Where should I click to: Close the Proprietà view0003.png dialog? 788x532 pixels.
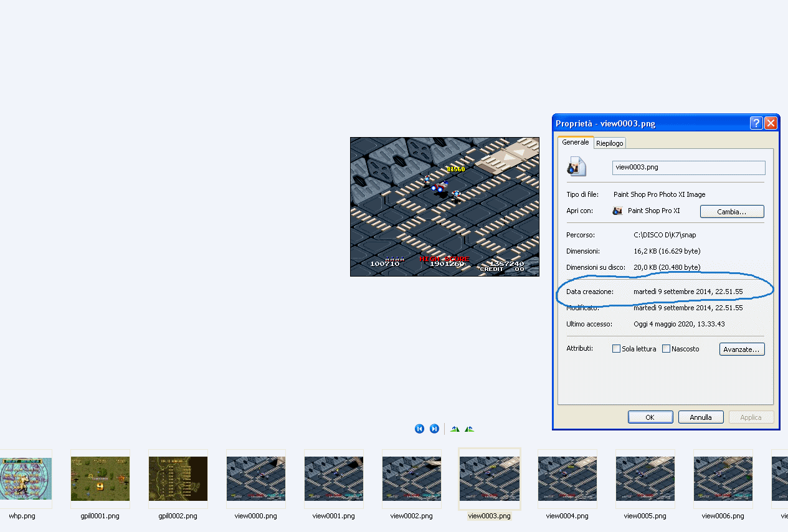click(x=771, y=123)
